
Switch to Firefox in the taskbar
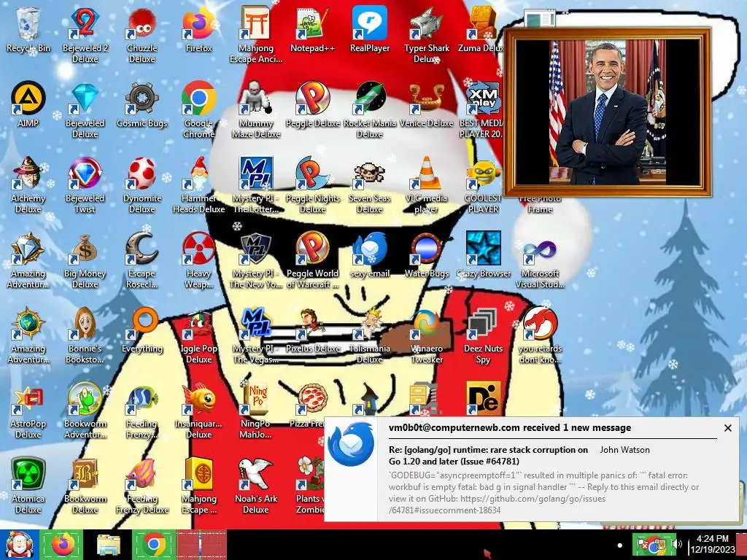(x=63, y=544)
